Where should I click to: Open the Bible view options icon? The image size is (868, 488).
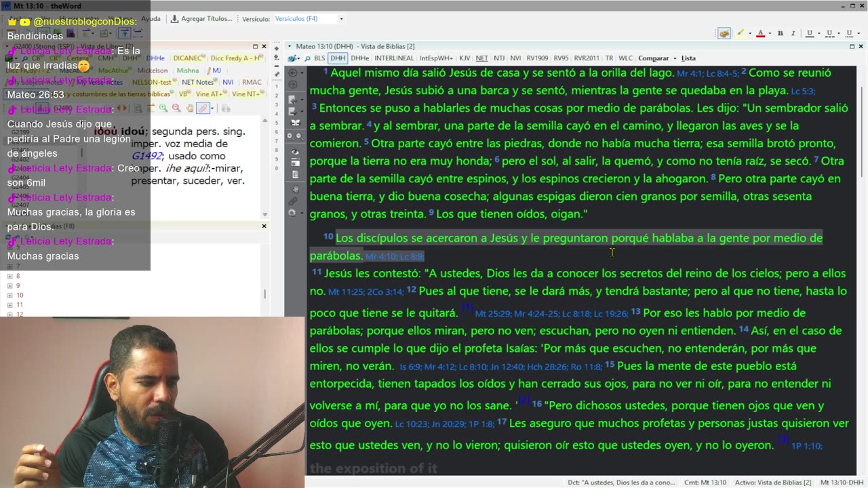tap(293, 58)
